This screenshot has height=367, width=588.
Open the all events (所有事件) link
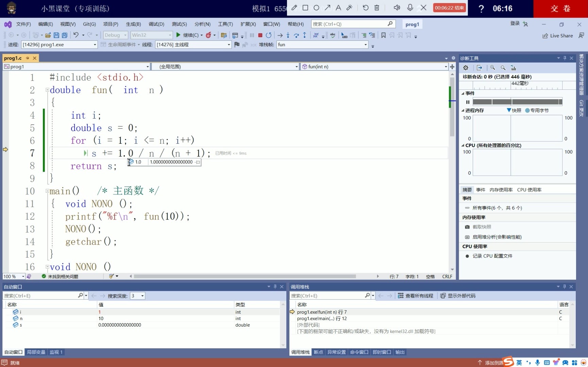click(497, 208)
